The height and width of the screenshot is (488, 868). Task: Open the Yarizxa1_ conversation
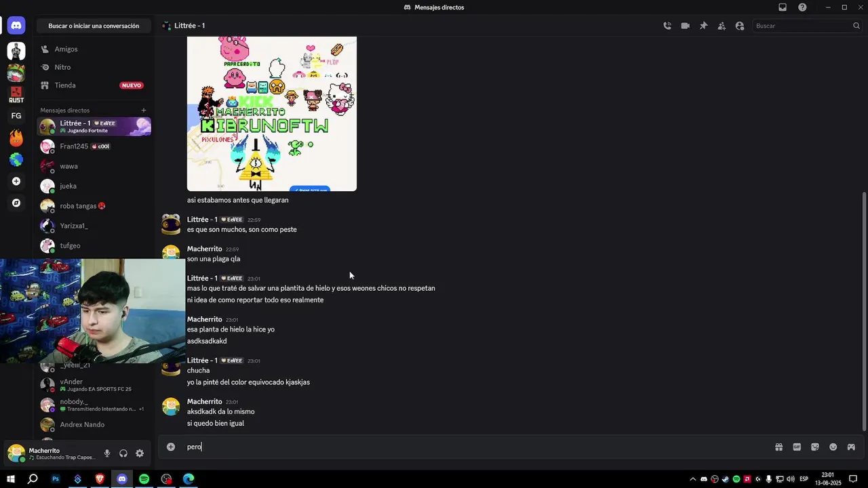(94, 226)
